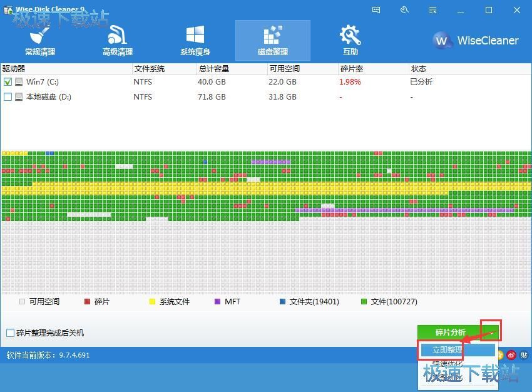Click the blue 文件夹(19401) legend swatch
The image size is (532, 392).
point(282,301)
